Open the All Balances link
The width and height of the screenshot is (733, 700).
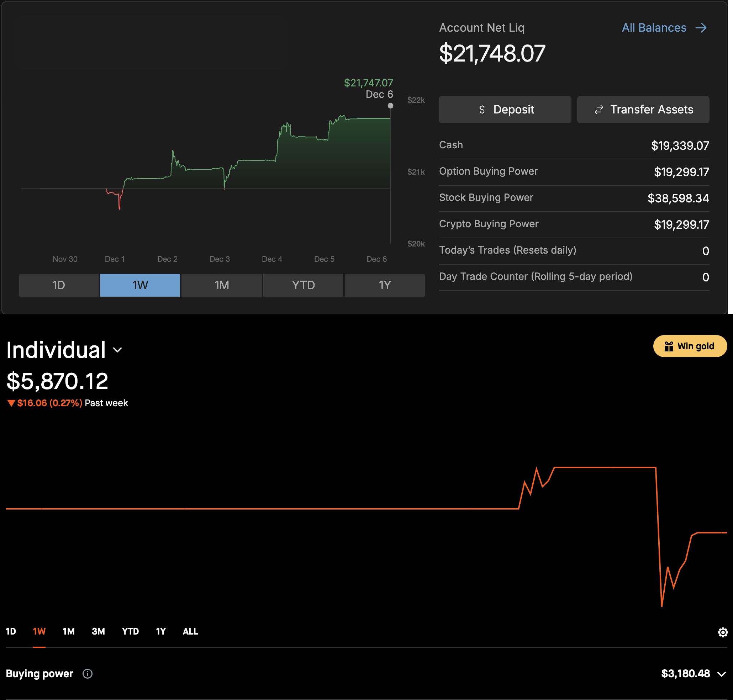tap(654, 28)
